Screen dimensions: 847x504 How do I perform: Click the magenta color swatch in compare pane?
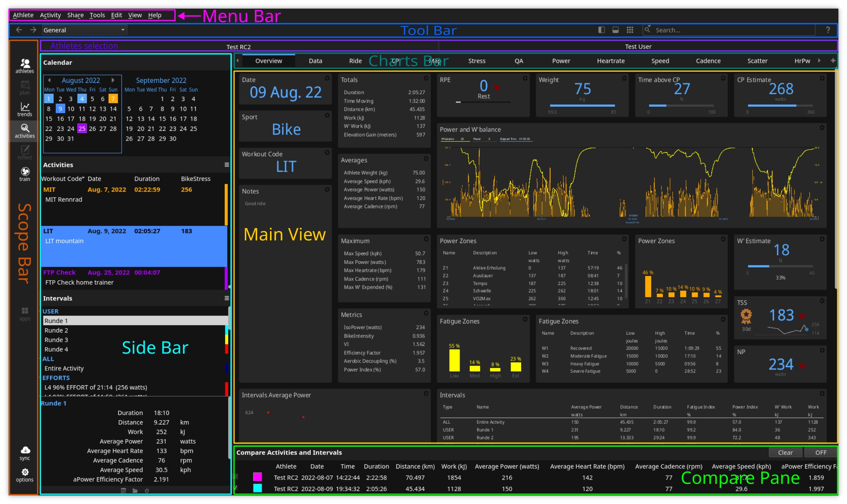tap(258, 477)
